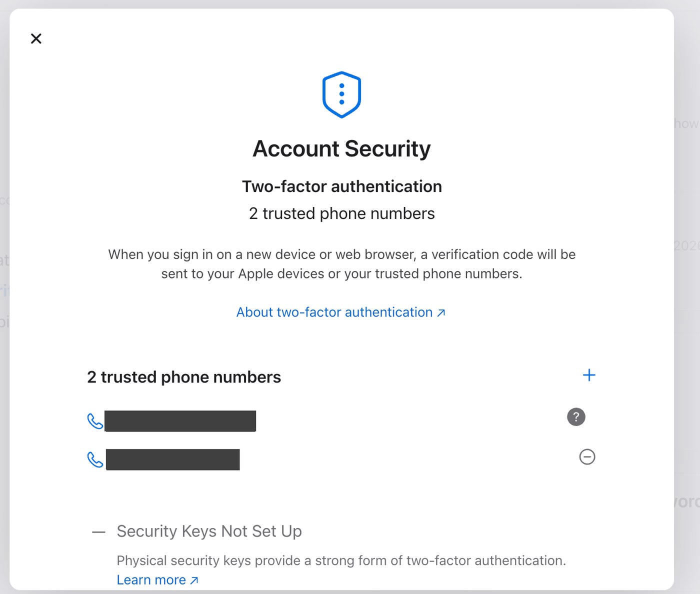Click the dash icon beside Security Keys
Screen dimensions: 700x594
(98, 532)
